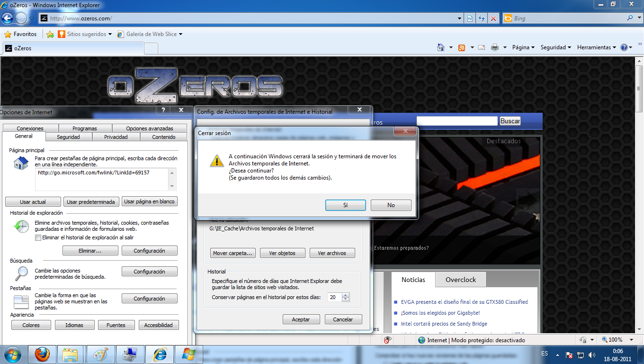Switch to the Conexiones tab
This screenshot has height=364, width=644.
click(x=30, y=128)
